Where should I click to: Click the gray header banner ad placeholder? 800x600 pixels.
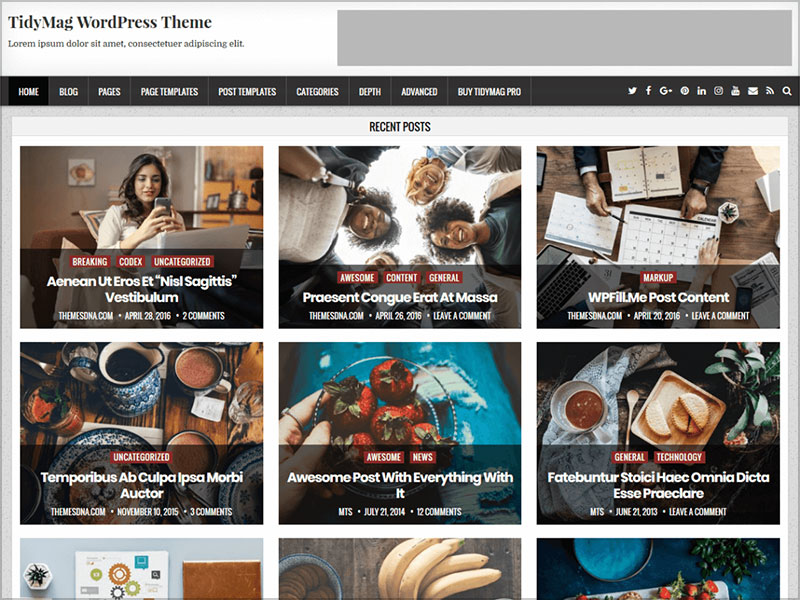564,38
